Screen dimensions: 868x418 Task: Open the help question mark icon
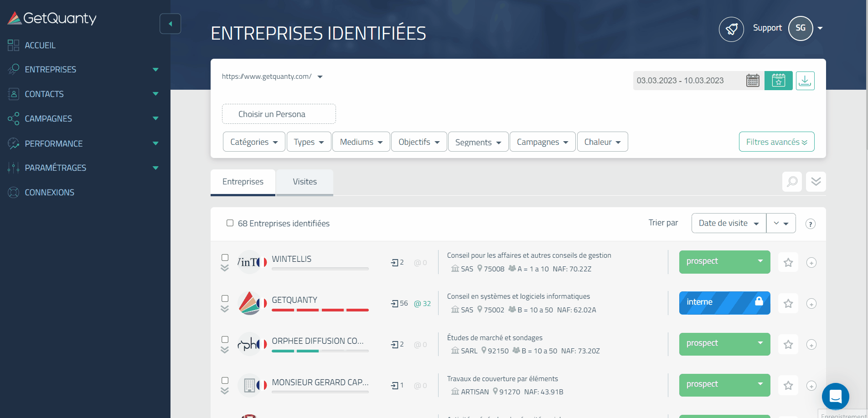[x=810, y=224]
